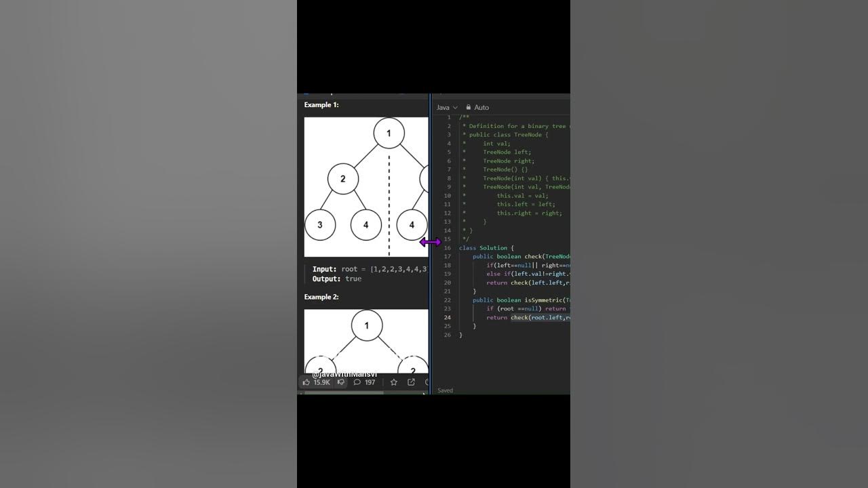Click the 'public boolean isSymmetric(' line
868x488 pixels.
pyautogui.click(x=521, y=300)
